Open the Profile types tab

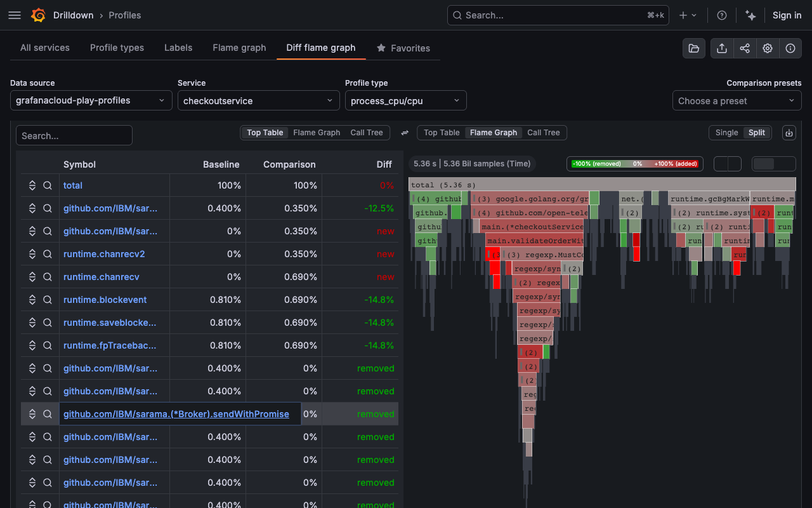pyautogui.click(x=117, y=48)
